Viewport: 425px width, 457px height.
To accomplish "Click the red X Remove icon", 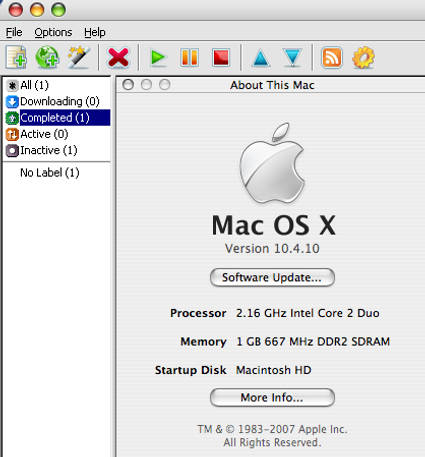I will click(x=118, y=58).
